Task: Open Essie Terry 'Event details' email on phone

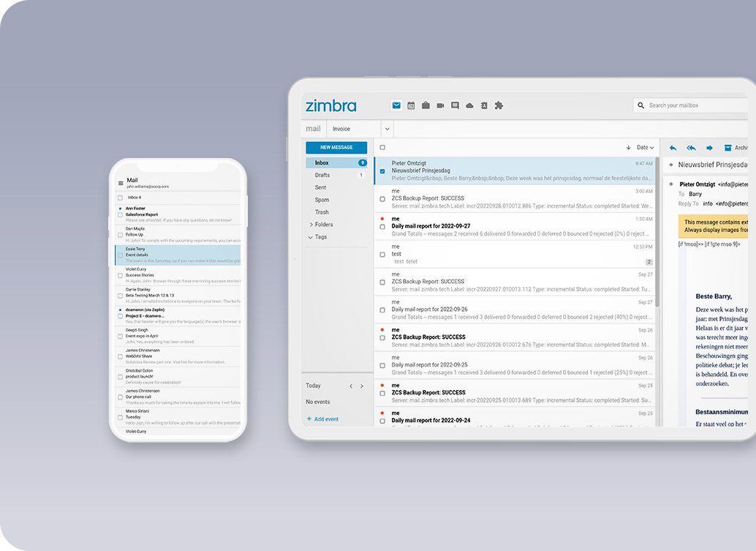Action: point(178,255)
